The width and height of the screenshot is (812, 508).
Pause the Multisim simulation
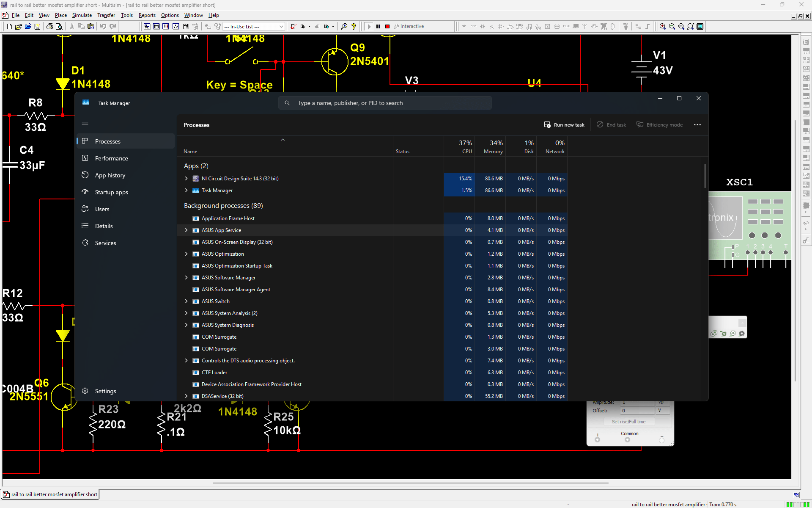pyautogui.click(x=378, y=26)
